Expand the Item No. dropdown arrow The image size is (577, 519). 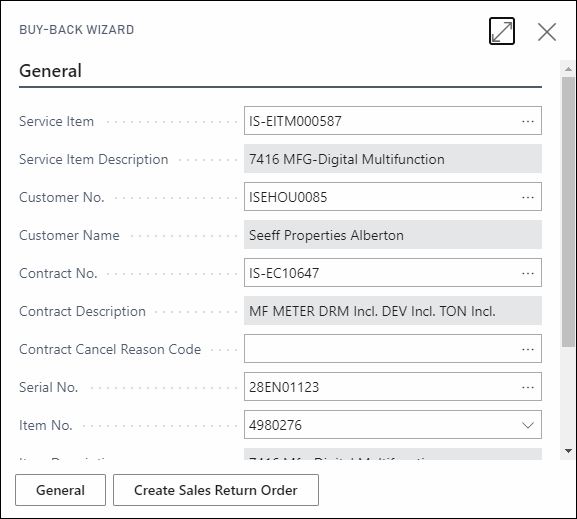[528, 425]
